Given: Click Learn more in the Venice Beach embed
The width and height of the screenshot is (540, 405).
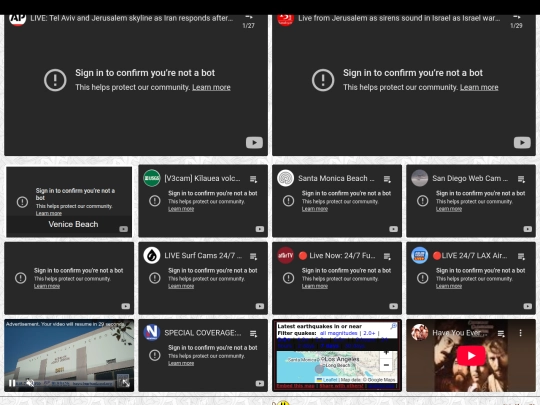Looking at the screenshot, I should [x=49, y=214].
